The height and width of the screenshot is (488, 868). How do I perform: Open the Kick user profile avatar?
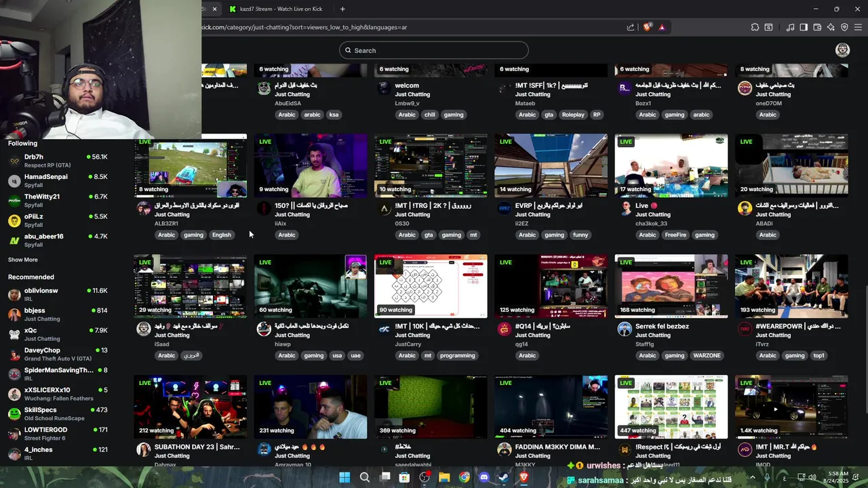pos(842,50)
